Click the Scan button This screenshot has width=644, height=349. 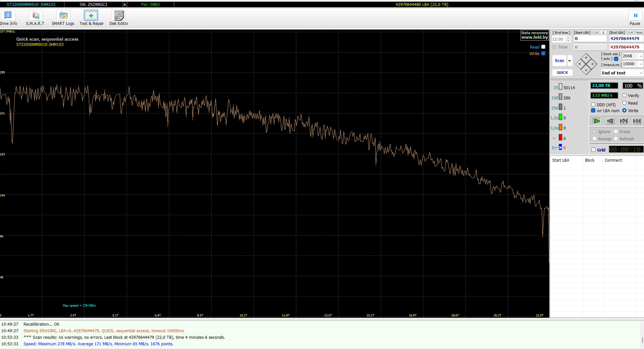559,61
